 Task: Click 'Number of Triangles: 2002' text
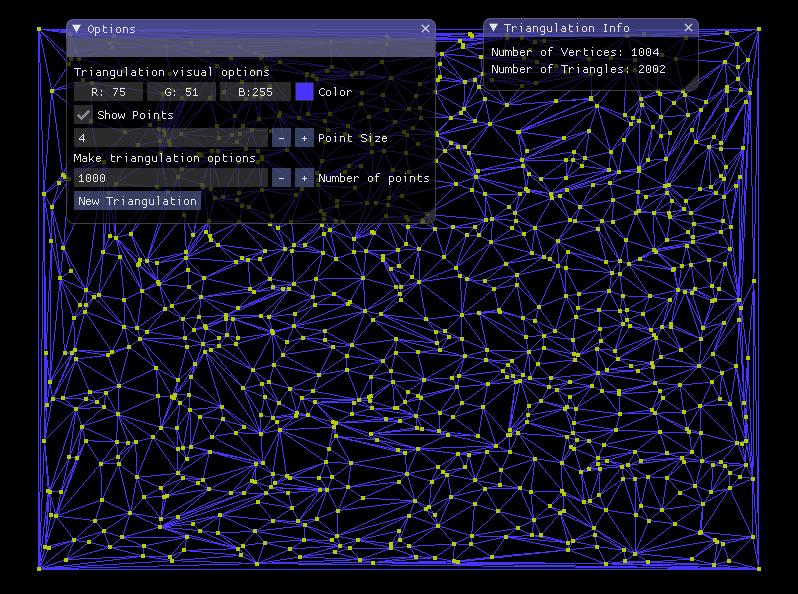(x=578, y=69)
